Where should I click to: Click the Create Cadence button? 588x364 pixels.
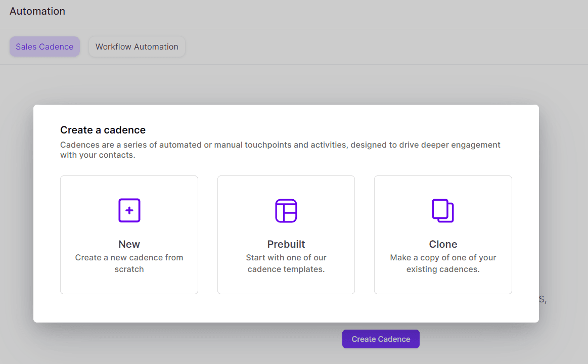pos(381,339)
